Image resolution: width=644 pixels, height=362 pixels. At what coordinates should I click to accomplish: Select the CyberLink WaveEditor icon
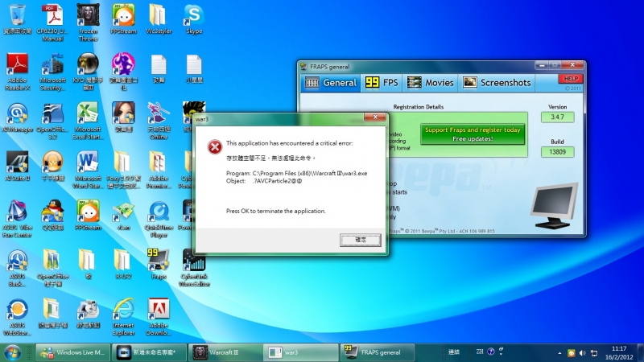pos(194,268)
